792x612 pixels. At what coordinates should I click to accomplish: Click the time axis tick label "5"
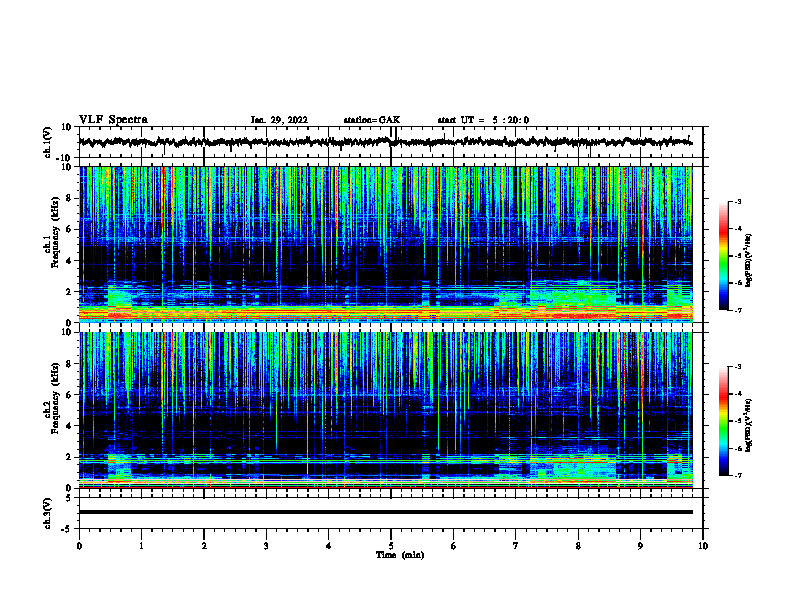pos(391,546)
